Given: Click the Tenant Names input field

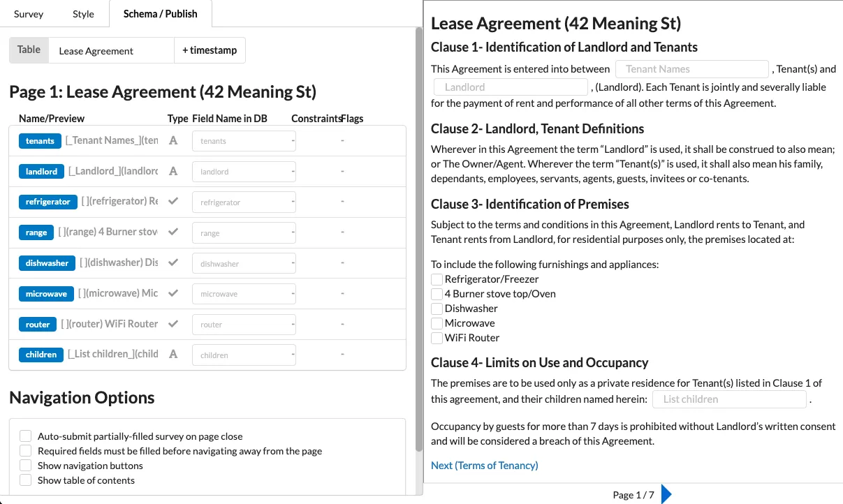Looking at the screenshot, I should [691, 69].
